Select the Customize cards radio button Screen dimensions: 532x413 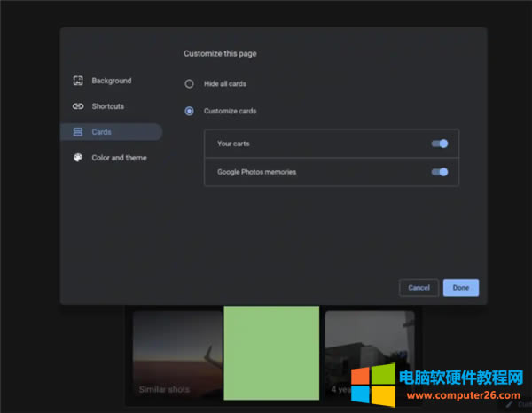189,111
